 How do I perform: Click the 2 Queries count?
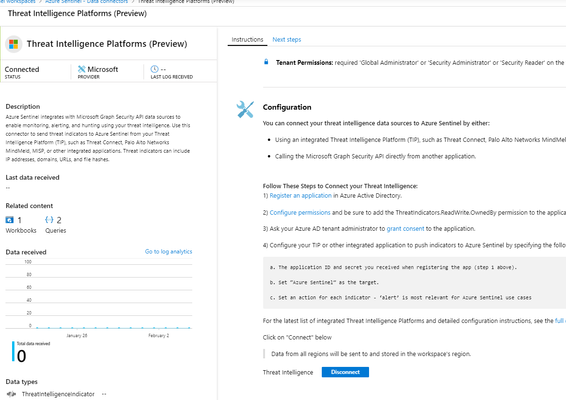tap(59, 220)
